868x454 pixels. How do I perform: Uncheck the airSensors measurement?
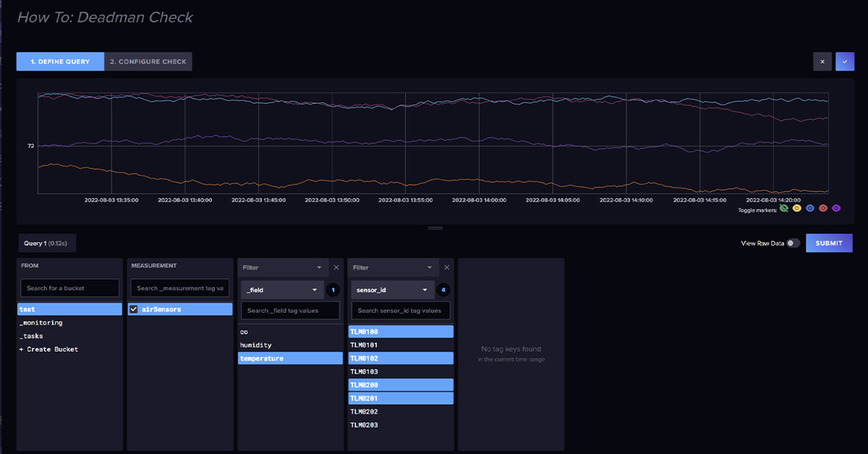pos(134,309)
